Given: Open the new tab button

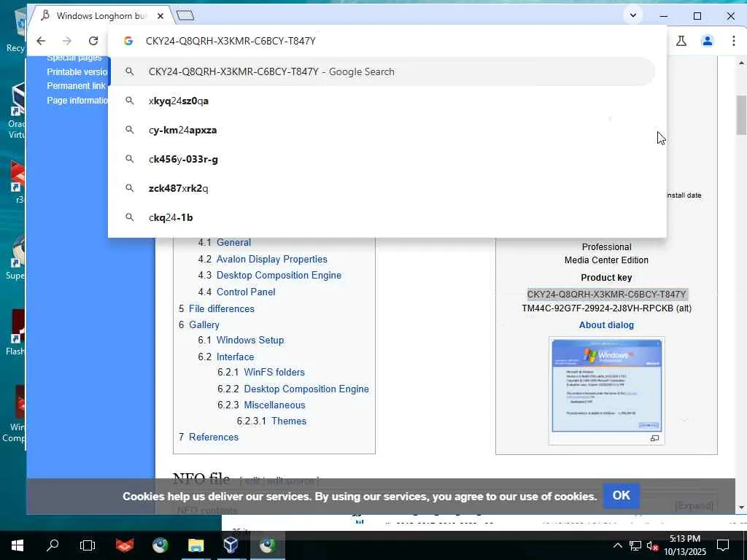Looking at the screenshot, I should [185, 16].
